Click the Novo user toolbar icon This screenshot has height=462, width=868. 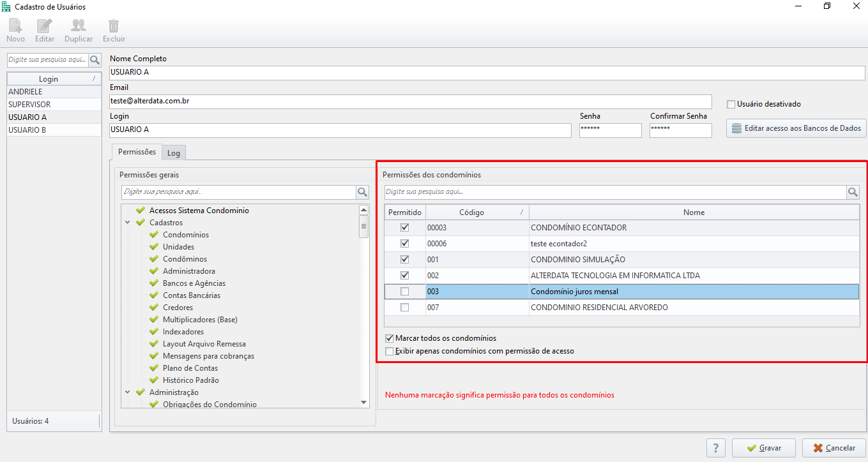15,26
